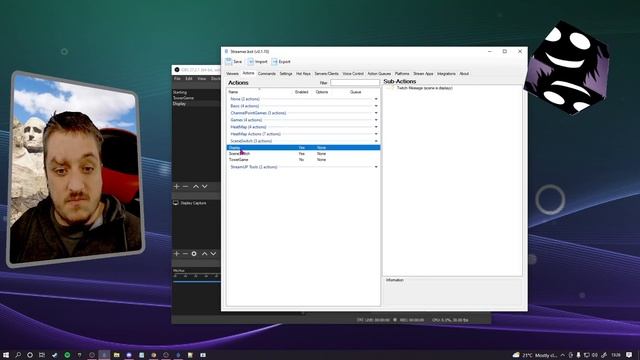Open the Action Queues tab

coord(379,73)
